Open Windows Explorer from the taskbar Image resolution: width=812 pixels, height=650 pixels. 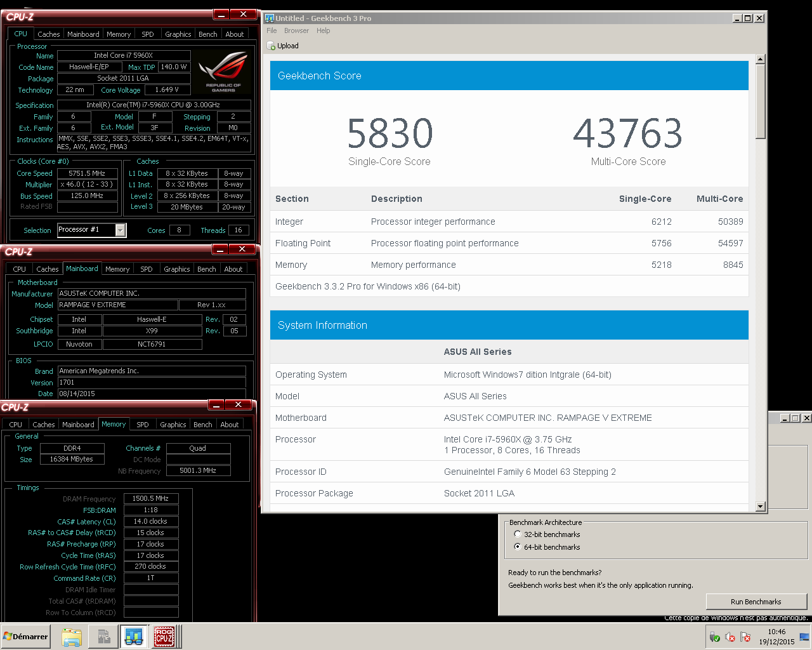[72, 637]
